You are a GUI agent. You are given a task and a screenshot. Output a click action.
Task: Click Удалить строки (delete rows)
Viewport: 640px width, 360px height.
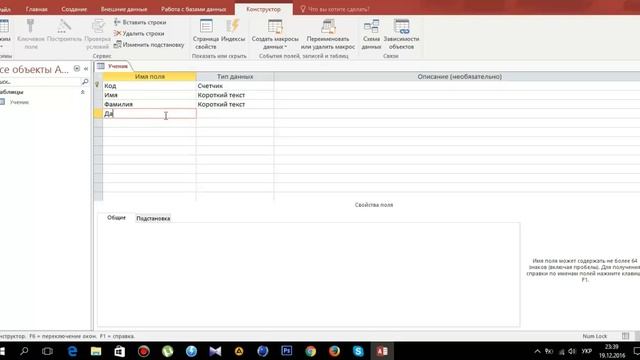[139, 33]
